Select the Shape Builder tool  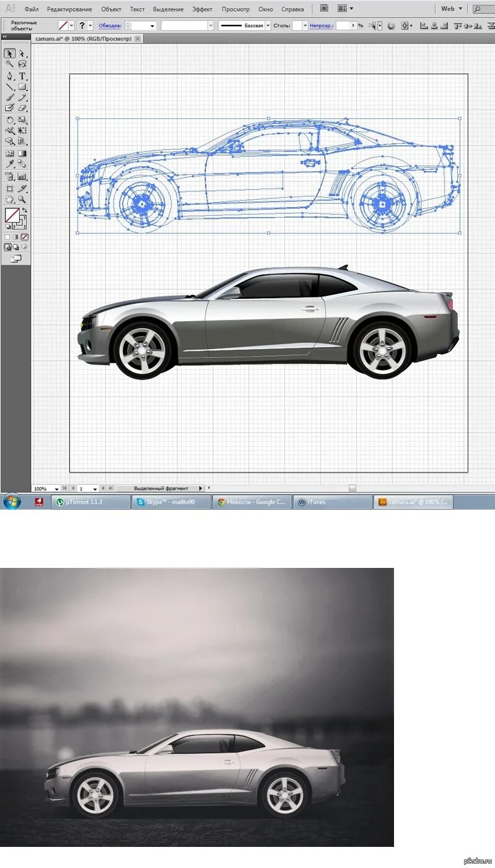click(x=9, y=141)
